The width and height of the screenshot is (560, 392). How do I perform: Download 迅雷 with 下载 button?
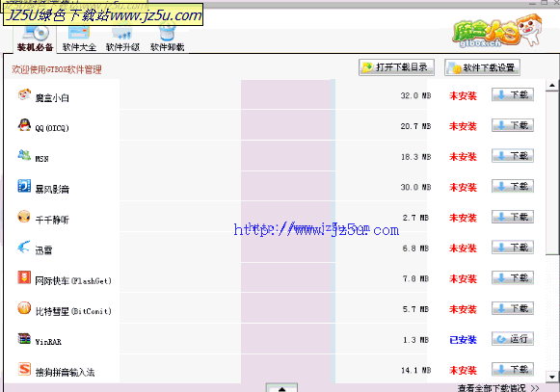pyautogui.click(x=513, y=248)
